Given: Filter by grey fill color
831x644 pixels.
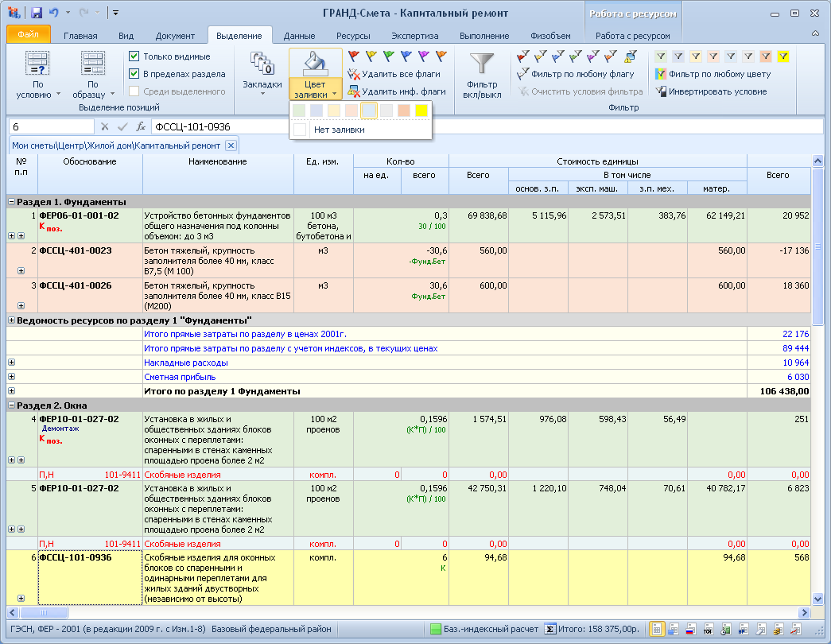Looking at the screenshot, I should coord(748,56).
